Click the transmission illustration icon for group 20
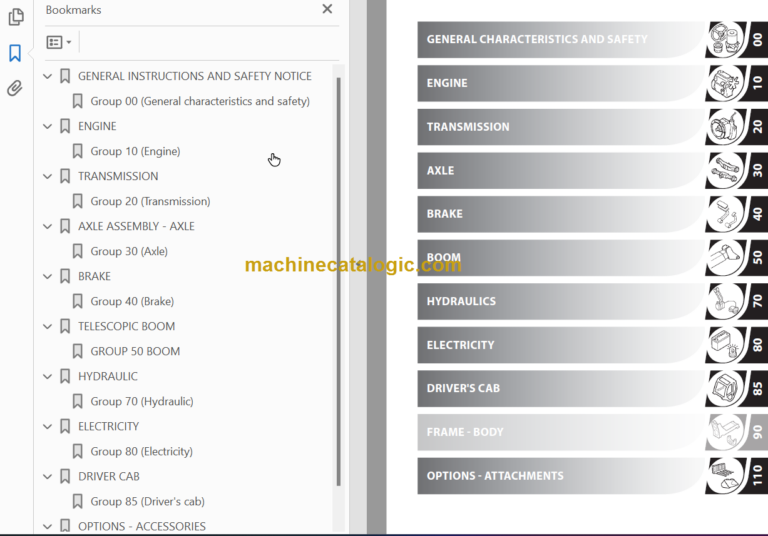768x536 pixels. pos(725,127)
